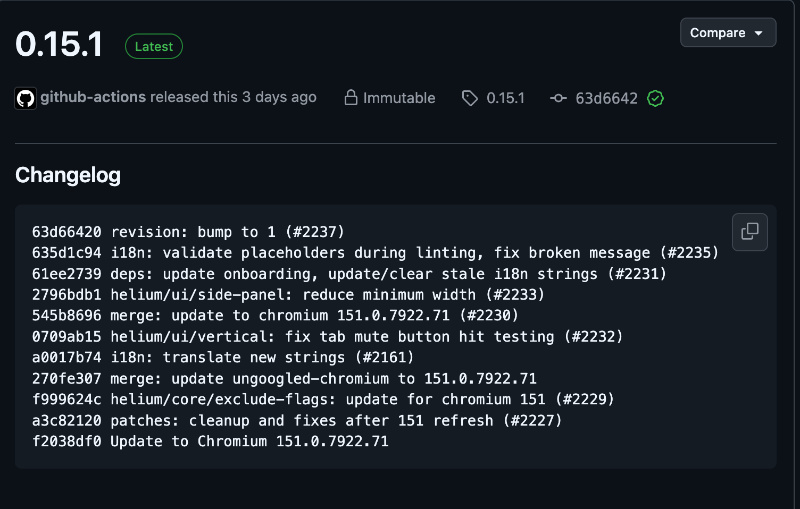Click the Immutable lock icon
Screen dimensions: 800x509
point(351,97)
